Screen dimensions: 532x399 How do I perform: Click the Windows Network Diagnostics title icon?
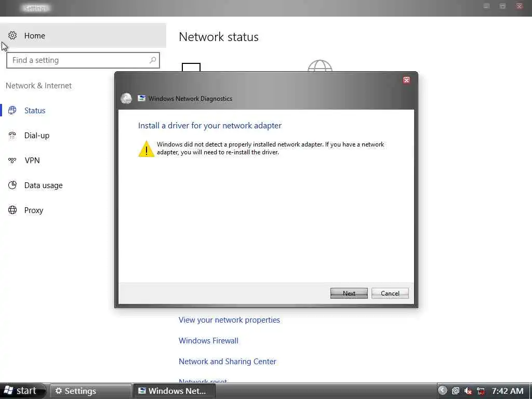pyautogui.click(x=141, y=98)
